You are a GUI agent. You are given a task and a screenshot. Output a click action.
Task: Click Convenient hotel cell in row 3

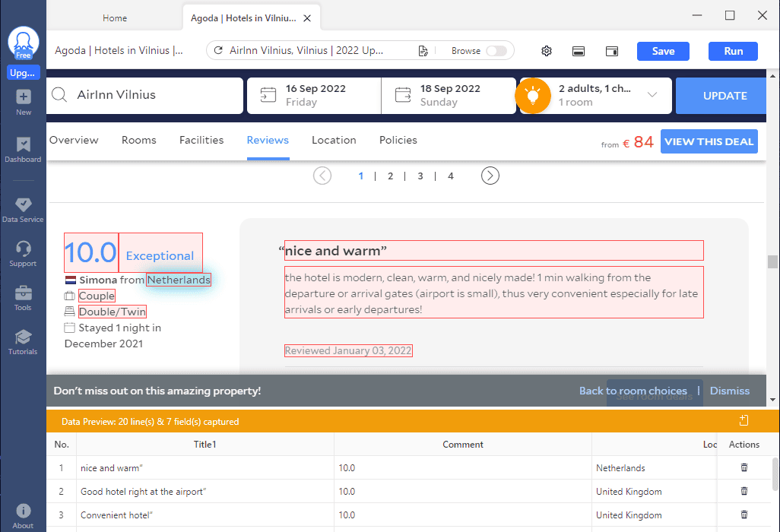click(x=205, y=515)
